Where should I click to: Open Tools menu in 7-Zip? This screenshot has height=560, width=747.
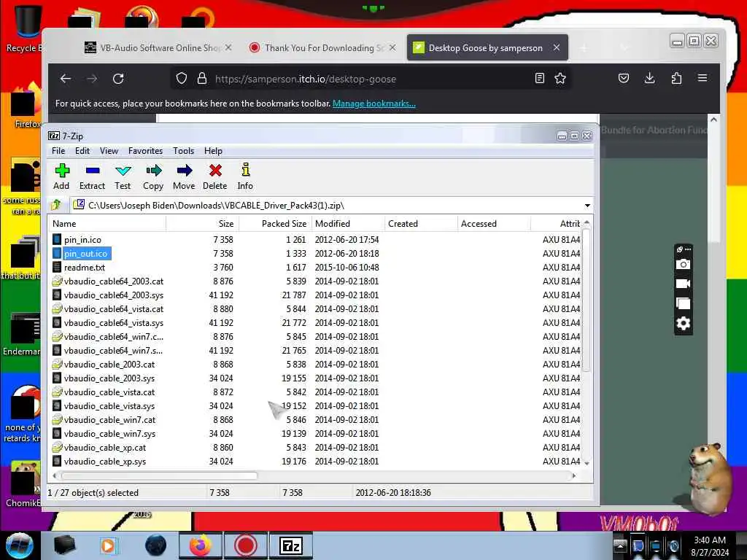pos(183,151)
